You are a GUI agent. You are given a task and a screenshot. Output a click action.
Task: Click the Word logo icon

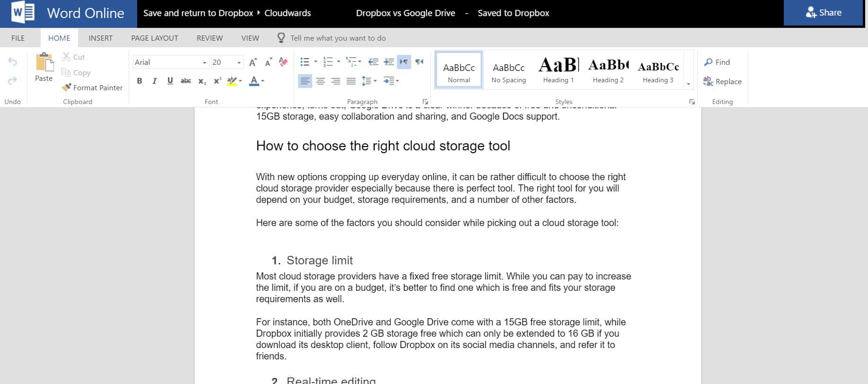pos(23,13)
